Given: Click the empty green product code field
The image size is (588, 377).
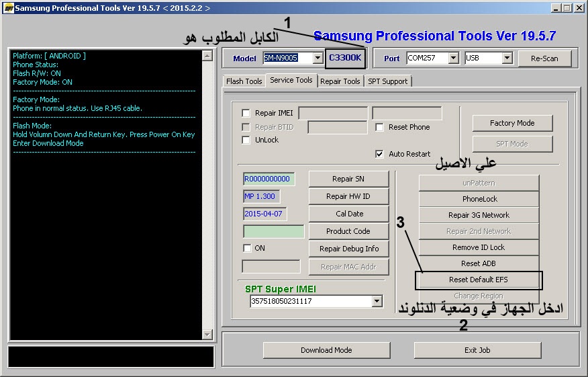Looking at the screenshot, I should [x=274, y=231].
